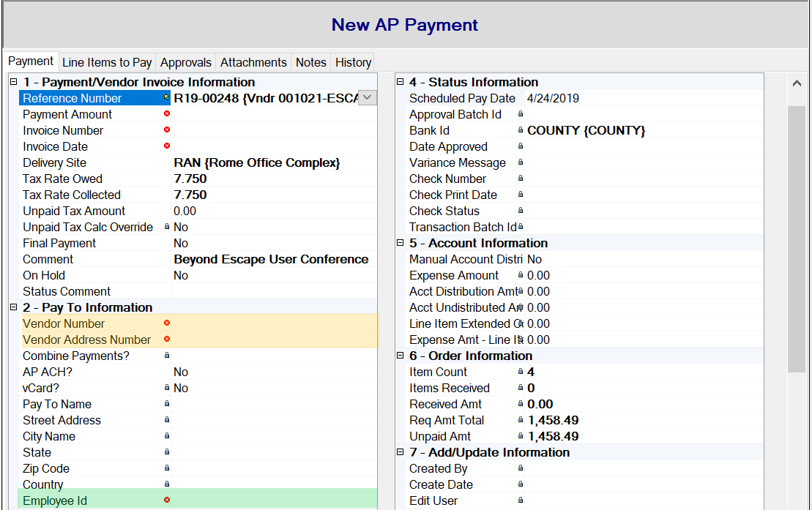Click the Tax Rate Owed value 7.750
Image resolution: width=812 pixels, height=510 pixels.
pos(190,179)
